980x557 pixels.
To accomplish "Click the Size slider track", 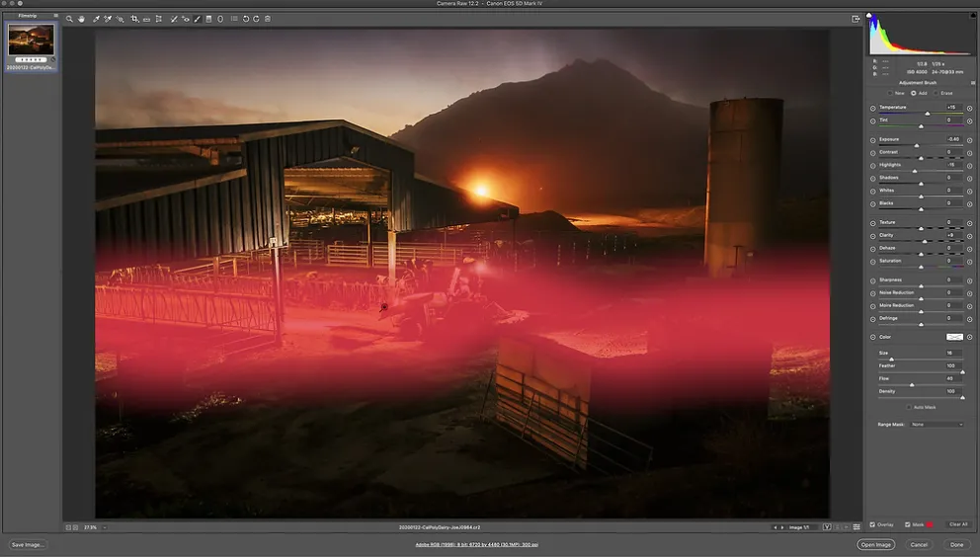I will tap(920, 359).
